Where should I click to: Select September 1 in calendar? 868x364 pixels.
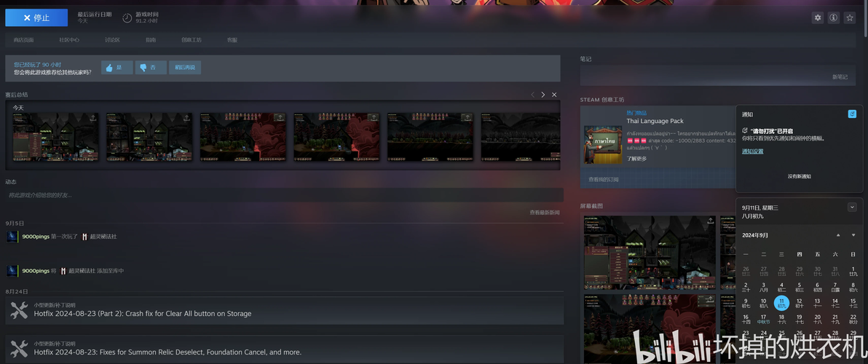pos(853,271)
